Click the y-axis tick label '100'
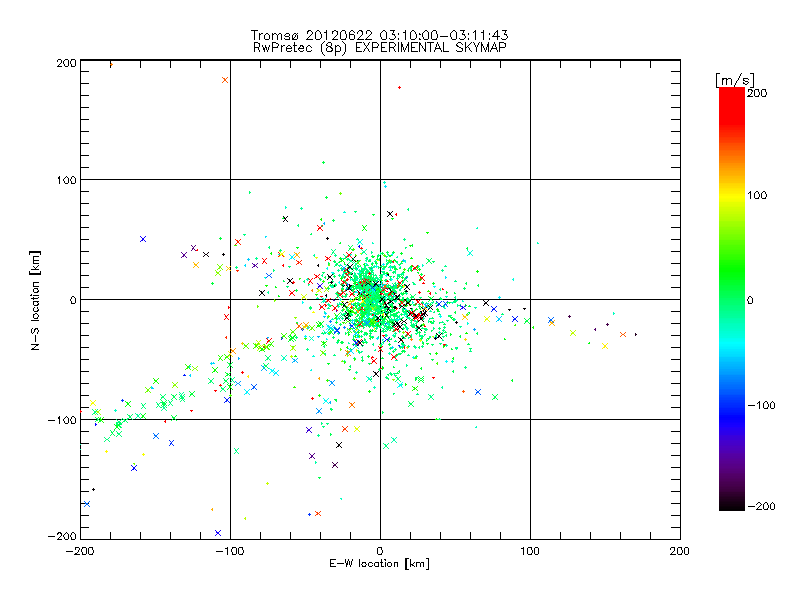 point(66,180)
